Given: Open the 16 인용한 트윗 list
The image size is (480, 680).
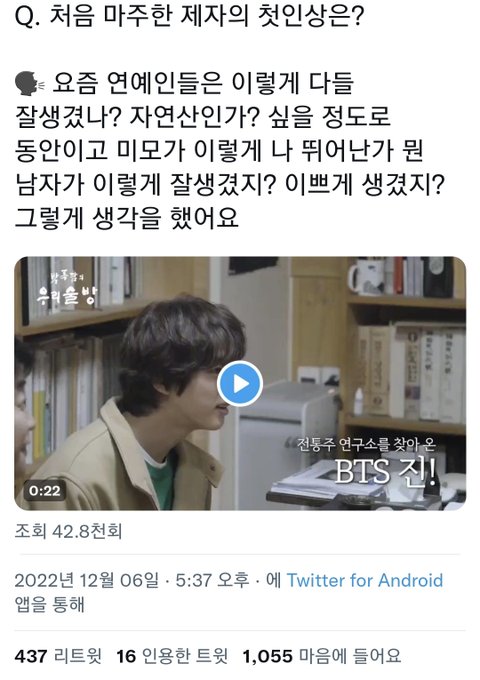Looking at the screenshot, I should pyautogui.click(x=172, y=656).
